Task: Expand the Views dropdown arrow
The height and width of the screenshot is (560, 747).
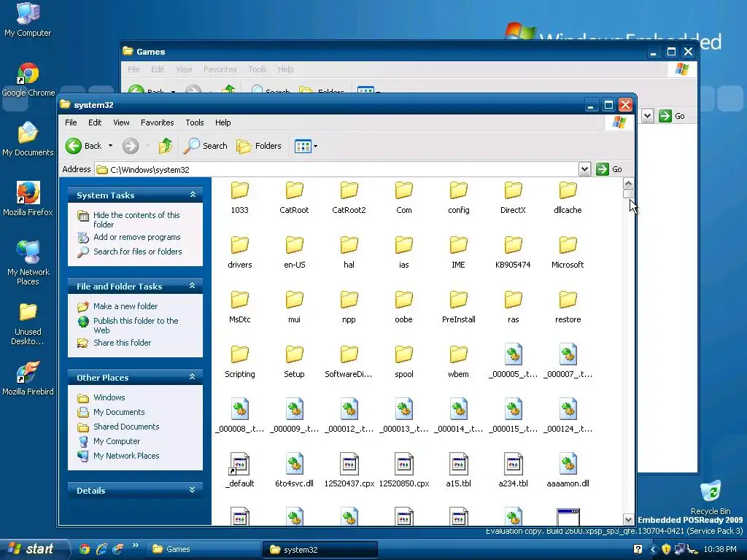Action: (315, 146)
